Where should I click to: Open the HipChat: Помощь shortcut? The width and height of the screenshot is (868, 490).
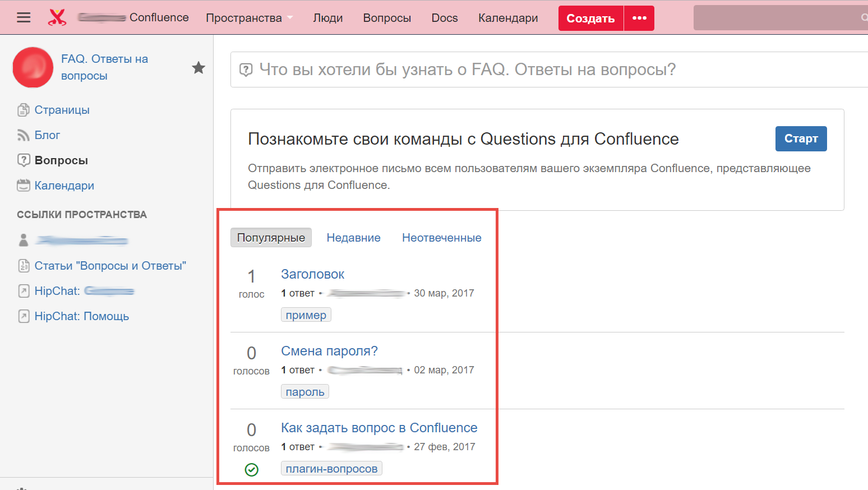pos(82,316)
